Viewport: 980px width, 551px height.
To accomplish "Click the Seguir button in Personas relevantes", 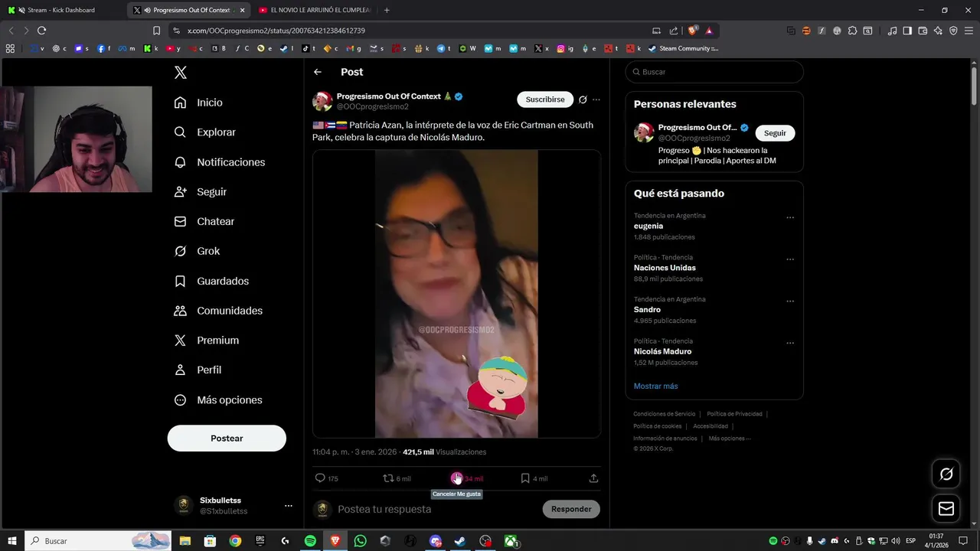I will click(x=775, y=133).
